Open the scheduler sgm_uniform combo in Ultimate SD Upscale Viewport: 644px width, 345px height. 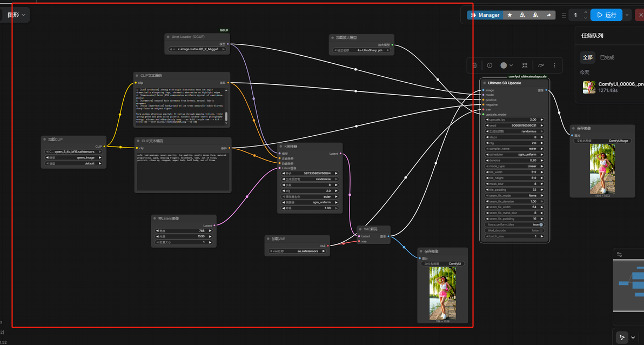click(515, 155)
